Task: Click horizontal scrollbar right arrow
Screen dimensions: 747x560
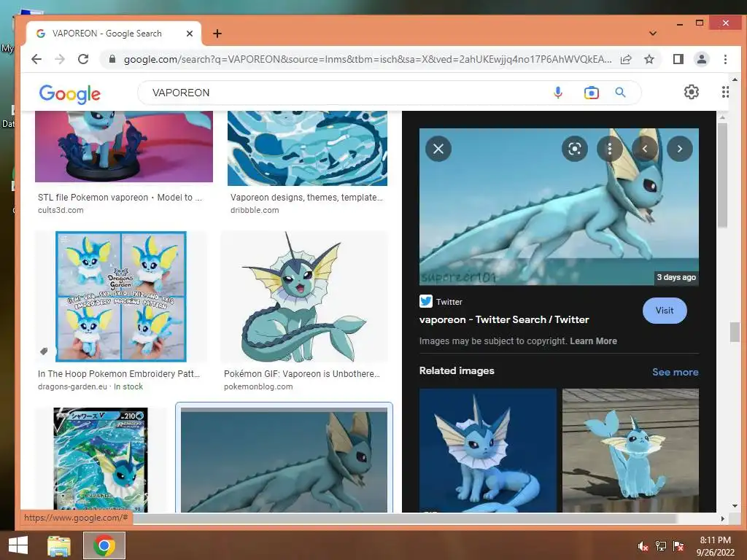Action: pyautogui.click(x=722, y=518)
